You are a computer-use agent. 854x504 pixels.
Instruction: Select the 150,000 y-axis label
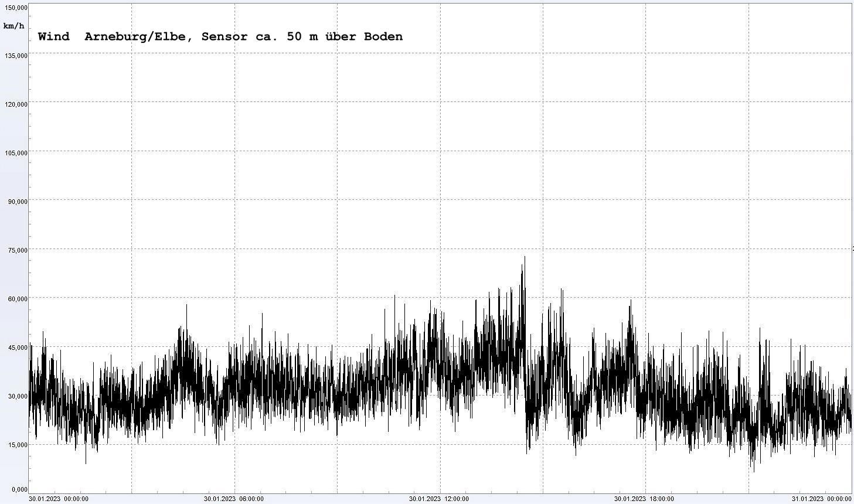tap(16, 8)
